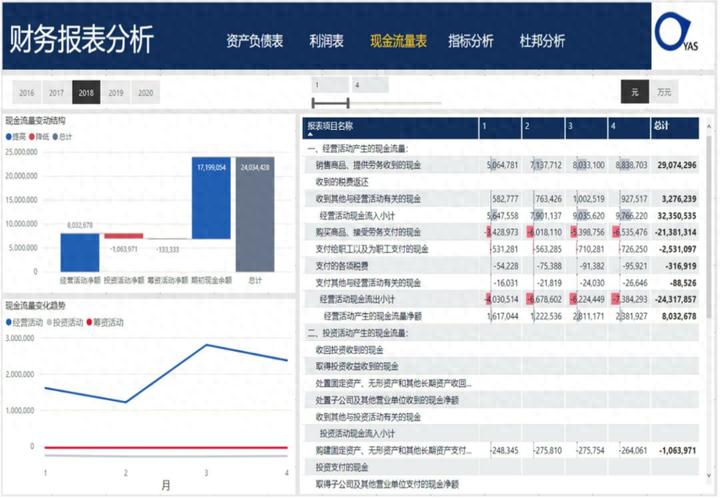Click the month 2 column header
Screen dimensions: 720x499
pyautogui.click(x=543, y=128)
